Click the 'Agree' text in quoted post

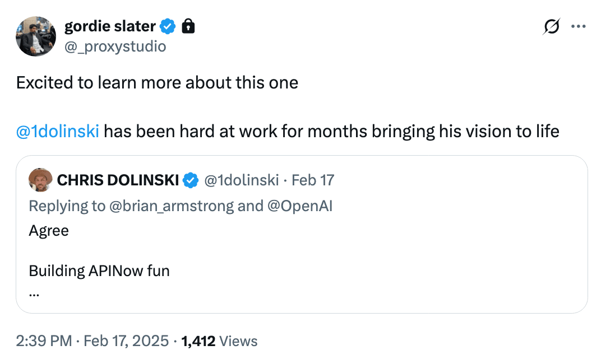point(49,230)
